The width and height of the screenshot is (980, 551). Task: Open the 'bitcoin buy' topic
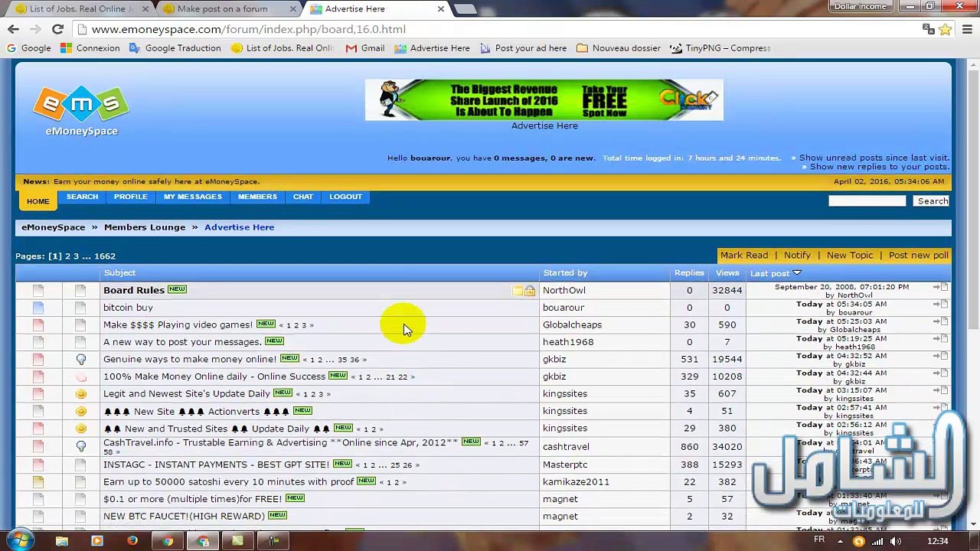(x=128, y=308)
